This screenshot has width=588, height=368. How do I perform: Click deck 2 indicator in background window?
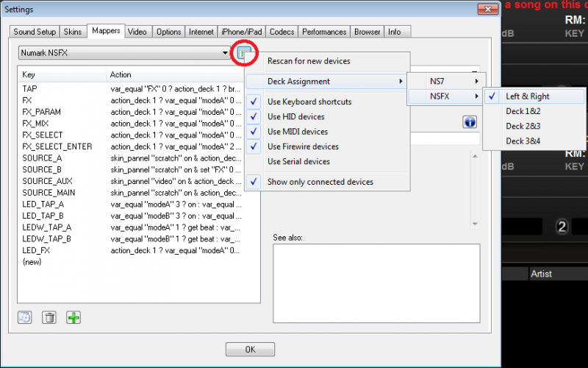[x=562, y=227]
